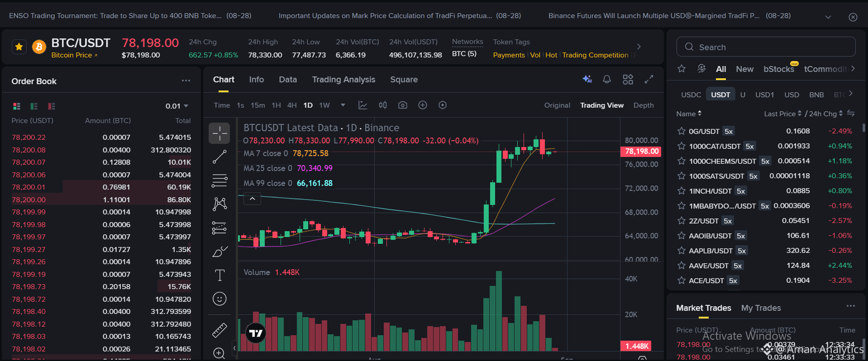Select 15m time interval
The height and width of the screenshot is (361, 868).
click(x=258, y=105)
